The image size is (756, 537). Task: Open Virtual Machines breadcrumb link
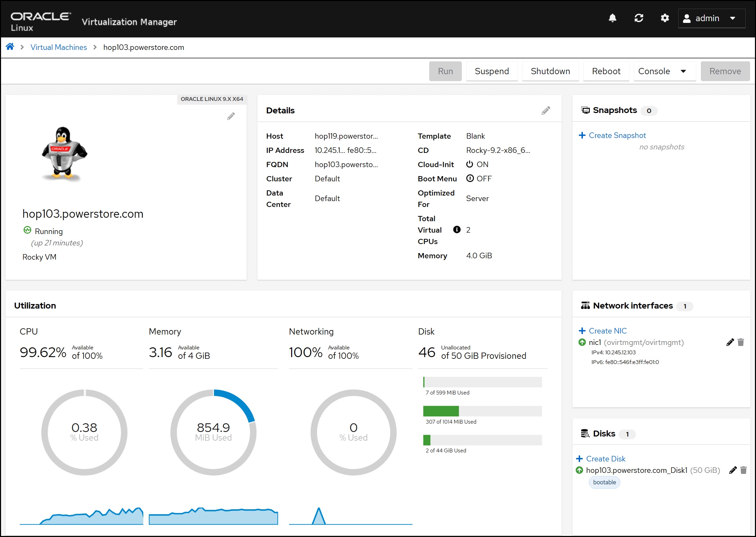(59, 47)
